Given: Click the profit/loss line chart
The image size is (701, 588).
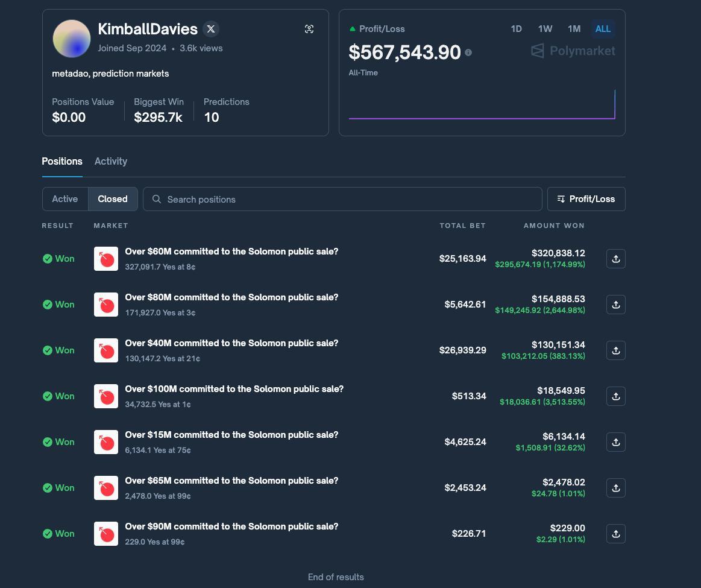Looking at the screenshot, I should [x=482, y=104].
